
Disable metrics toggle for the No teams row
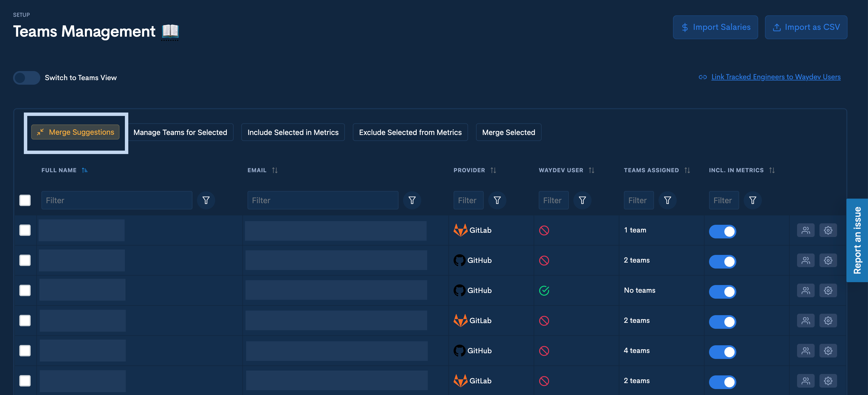[722, 292]
